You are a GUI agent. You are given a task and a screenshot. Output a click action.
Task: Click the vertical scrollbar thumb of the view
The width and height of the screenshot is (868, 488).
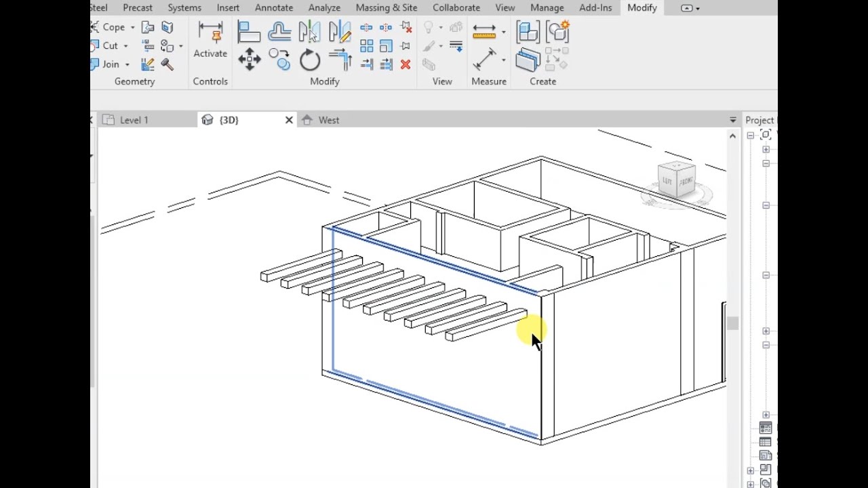(732, 323)
